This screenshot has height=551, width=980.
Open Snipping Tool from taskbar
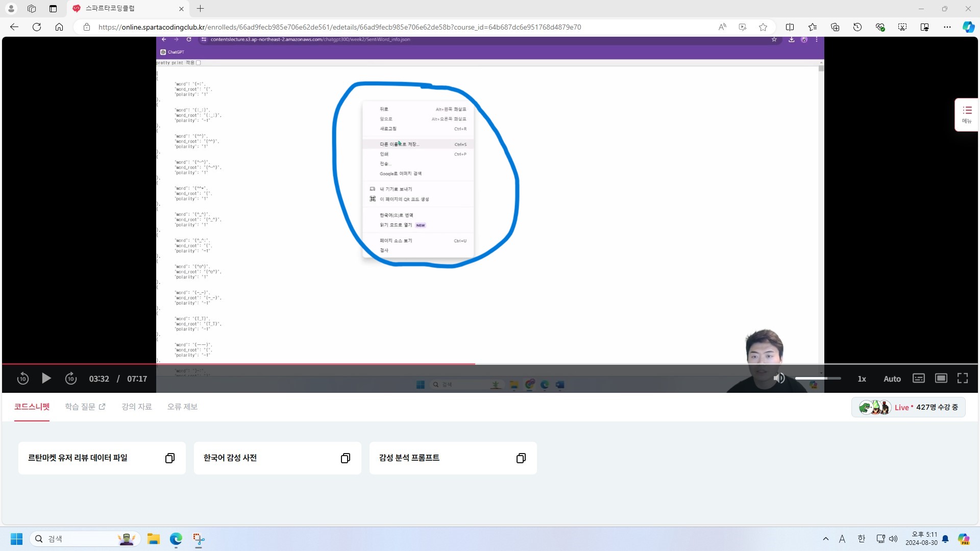tap(199, 539)
